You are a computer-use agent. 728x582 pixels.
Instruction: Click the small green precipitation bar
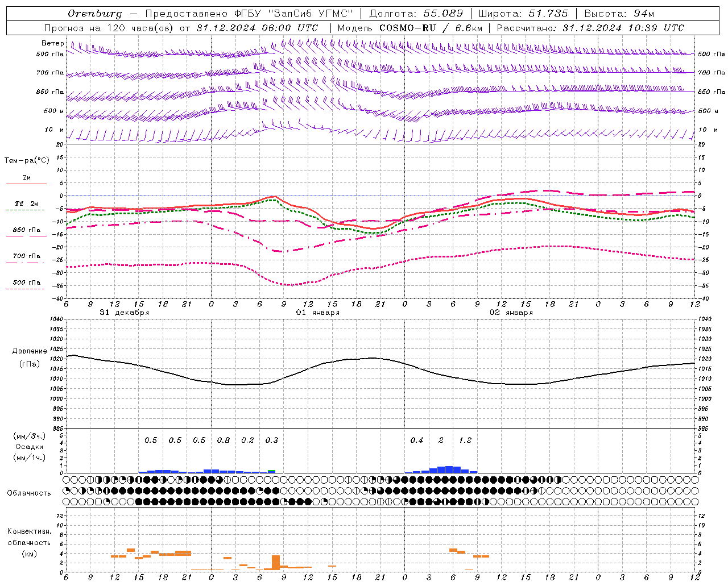(x=272, y=471)
